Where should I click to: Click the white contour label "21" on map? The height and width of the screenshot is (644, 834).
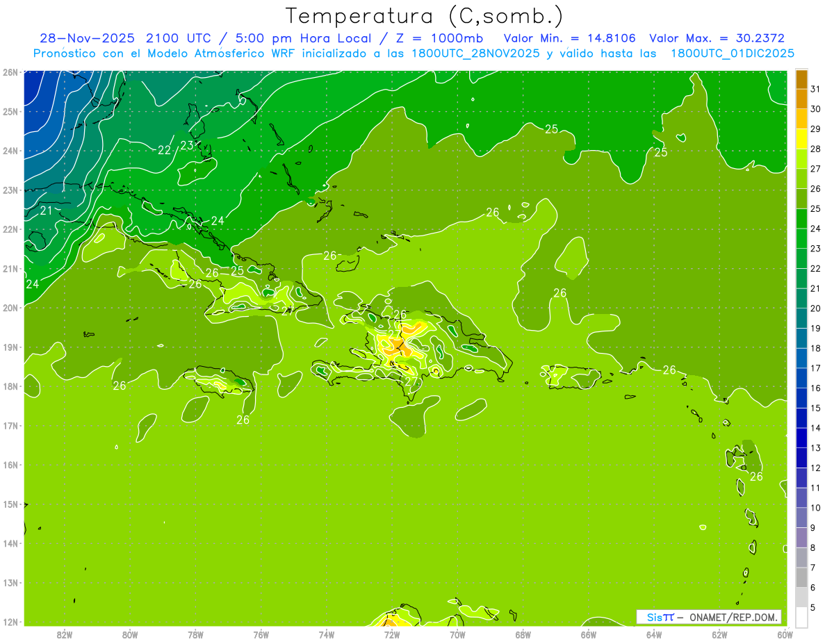pos(46,210)
